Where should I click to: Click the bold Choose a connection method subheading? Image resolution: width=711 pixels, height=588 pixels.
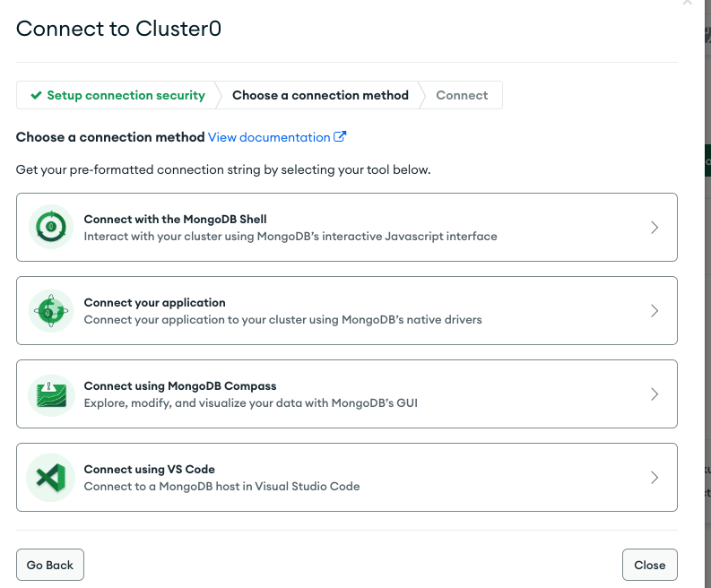coord(110,137)
